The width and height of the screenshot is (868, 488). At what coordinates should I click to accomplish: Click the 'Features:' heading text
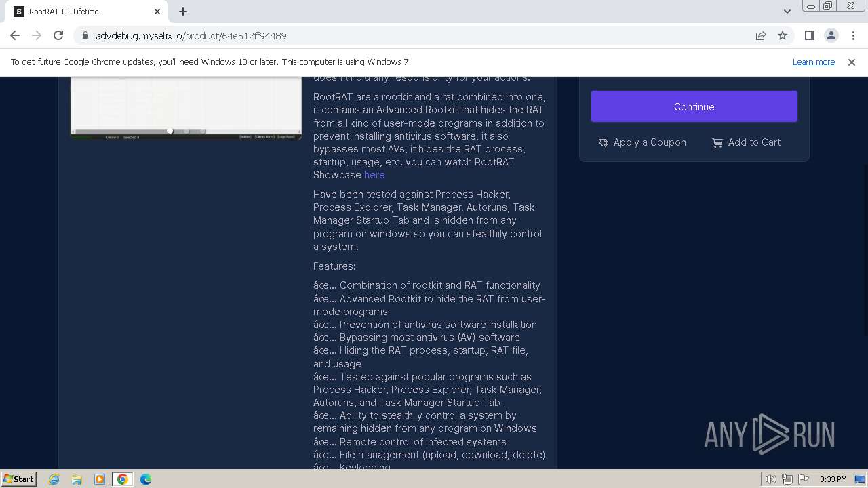coord(334,266)
